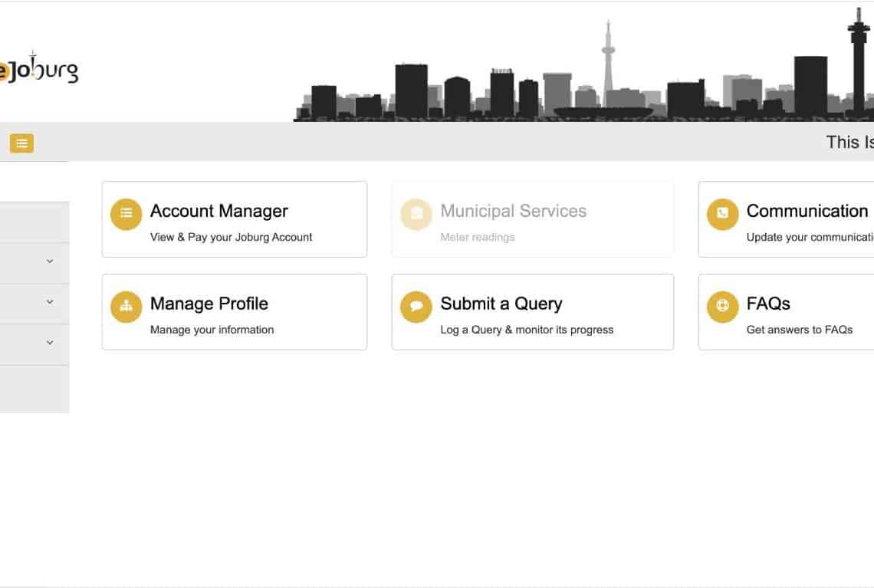This screenshot has height=588, width=874.
Task: Open the Manage Profile title
Action: click(209, 304)
